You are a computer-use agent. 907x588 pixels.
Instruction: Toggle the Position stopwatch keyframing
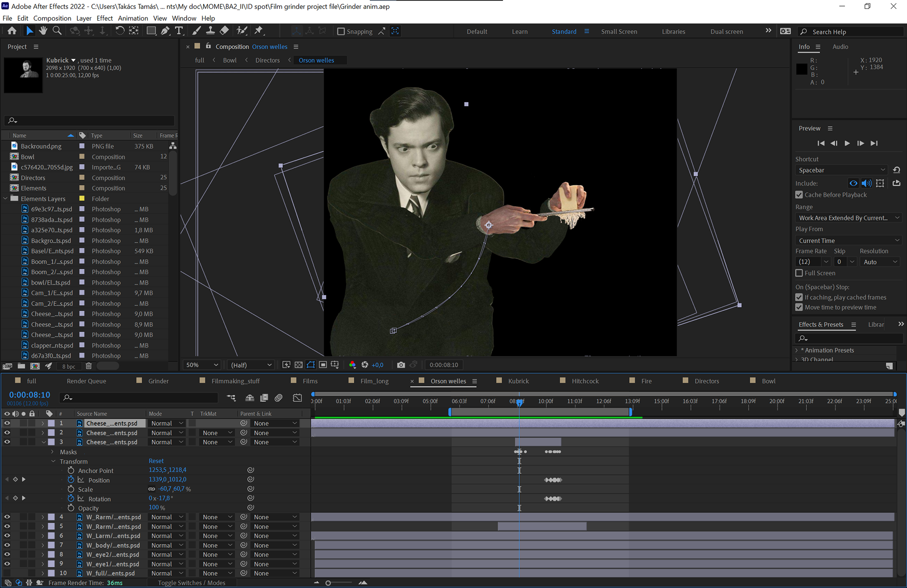71,479
